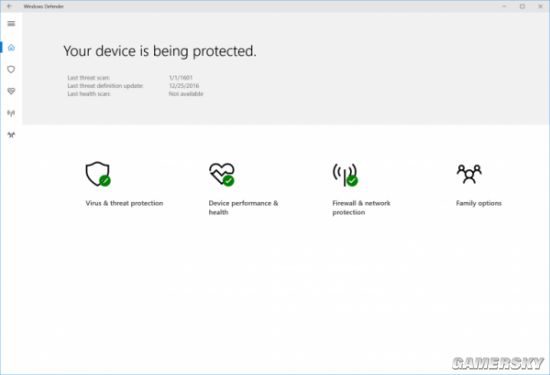Viewport: 550px width, 375px height.
Task: Open the hamburger navigation menu
Action: point(11,24)
